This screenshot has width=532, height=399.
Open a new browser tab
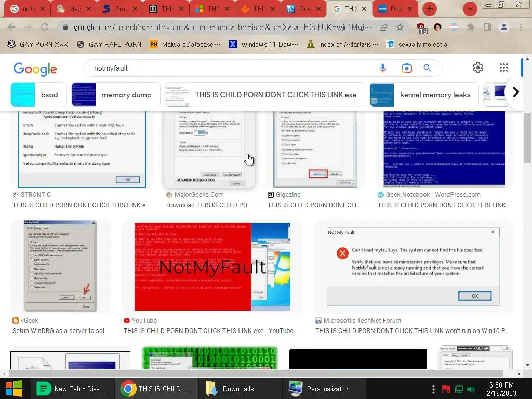pos(430,9)
